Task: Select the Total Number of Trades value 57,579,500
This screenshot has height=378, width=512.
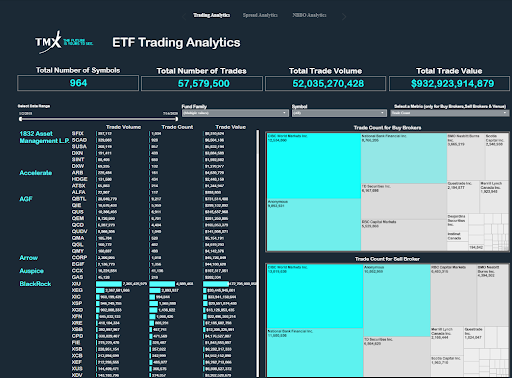Action: point(203,83)
